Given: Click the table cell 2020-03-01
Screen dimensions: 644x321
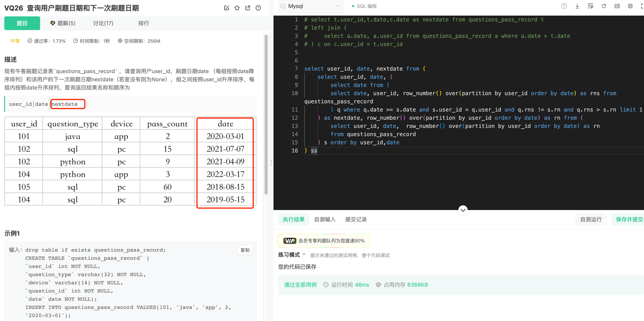Looking at the screenshot, I should [x=225, y=136].
